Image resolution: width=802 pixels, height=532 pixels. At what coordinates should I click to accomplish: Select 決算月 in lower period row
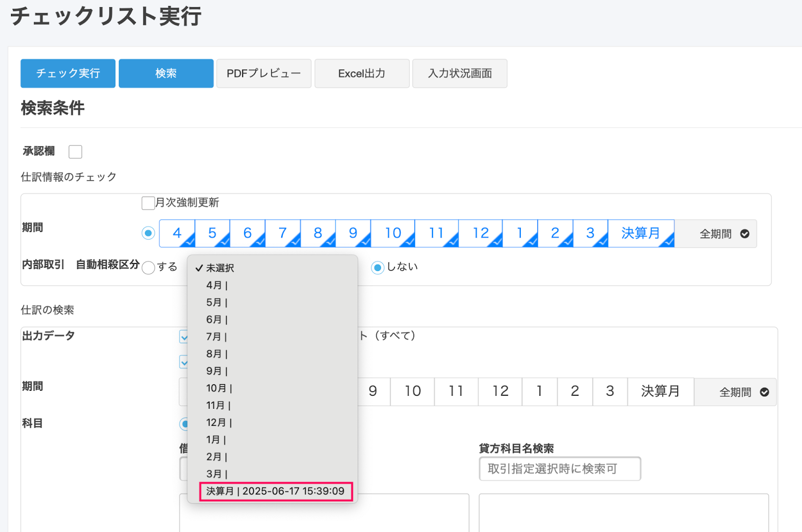660,391
